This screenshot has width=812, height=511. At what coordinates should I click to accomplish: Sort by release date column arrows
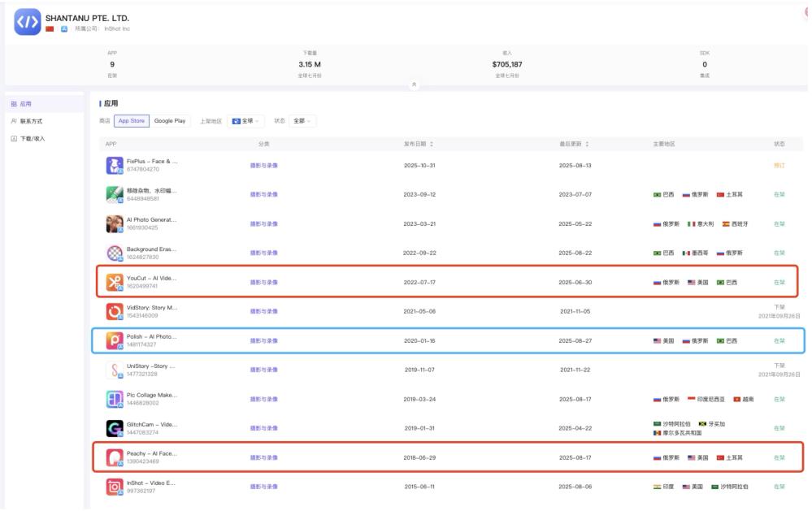[x=432, y=144]
